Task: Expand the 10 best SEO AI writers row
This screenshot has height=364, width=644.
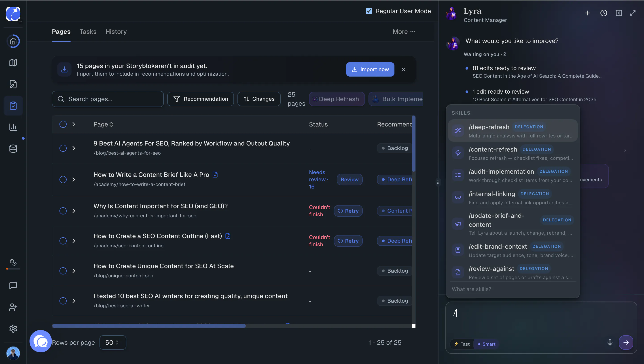Action: click(x=74, y=301)
